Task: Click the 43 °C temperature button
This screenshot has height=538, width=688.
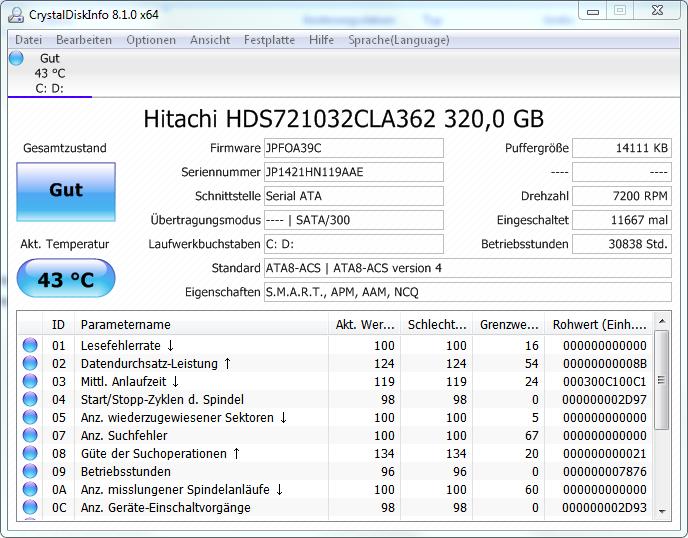Action: coord(66,279)
